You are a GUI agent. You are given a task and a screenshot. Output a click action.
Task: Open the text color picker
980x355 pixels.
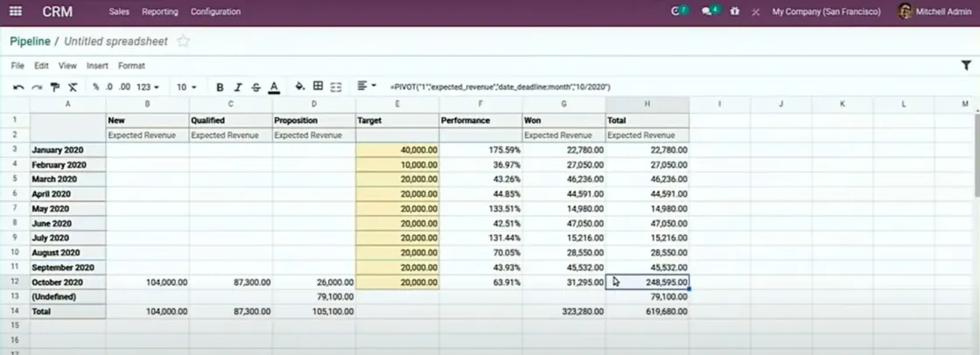click(x=274, y=87)
